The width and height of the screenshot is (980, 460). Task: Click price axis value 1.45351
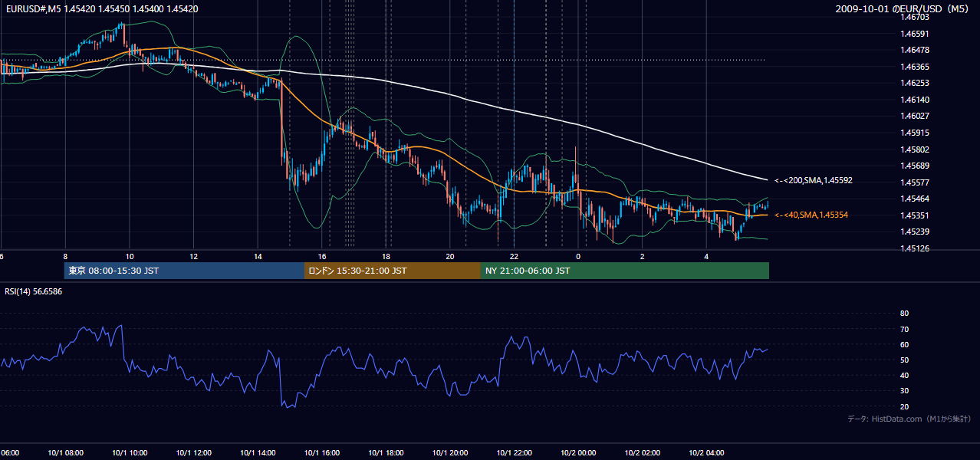click(914, 215)
